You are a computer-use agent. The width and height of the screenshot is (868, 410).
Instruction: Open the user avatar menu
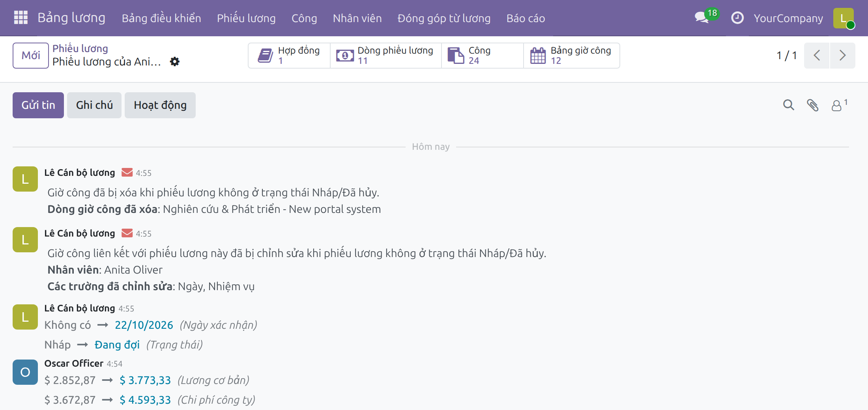[x=844, y=18]
